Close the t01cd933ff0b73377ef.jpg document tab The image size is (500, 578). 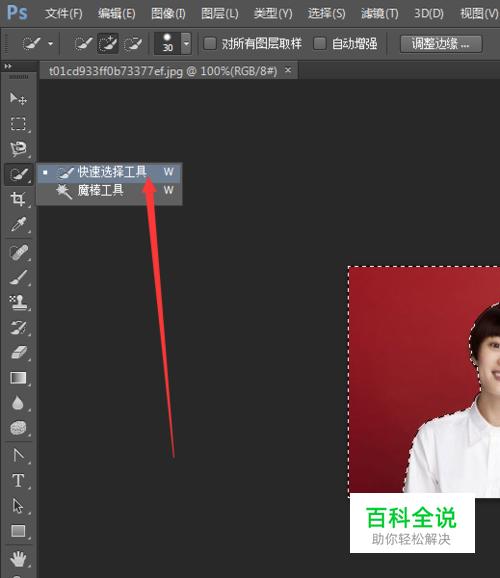[x=288, y=69]
